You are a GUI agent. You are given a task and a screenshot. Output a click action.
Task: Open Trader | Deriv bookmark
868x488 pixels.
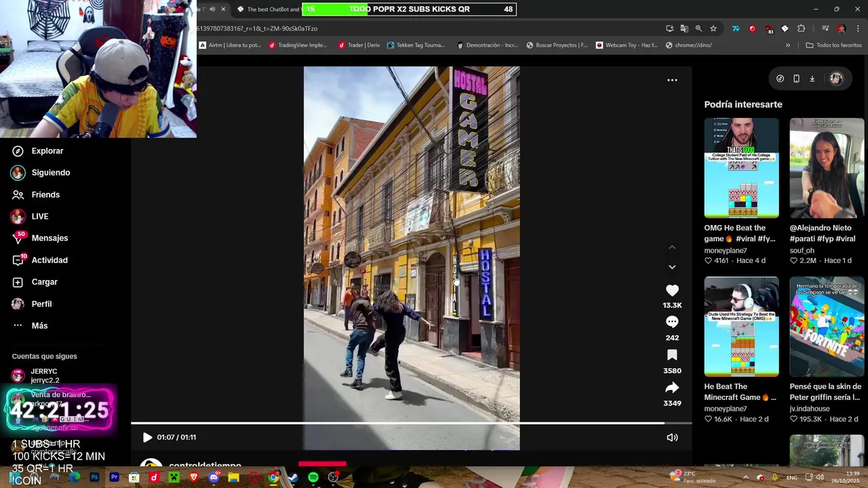pyautogui.click(x=359, y=45)
